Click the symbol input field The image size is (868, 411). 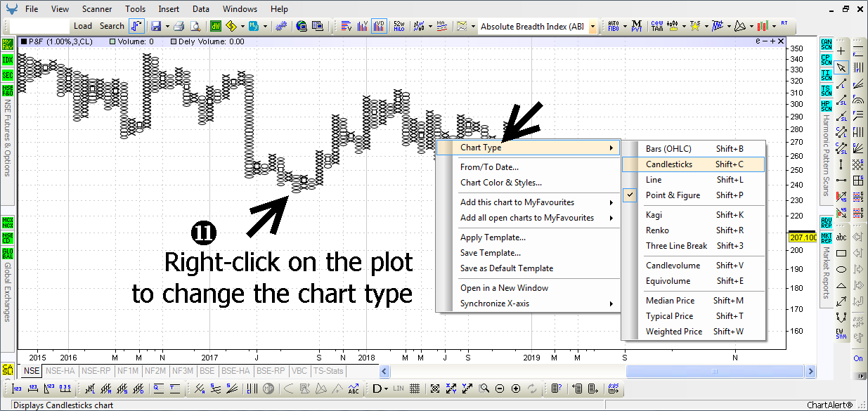39,26
